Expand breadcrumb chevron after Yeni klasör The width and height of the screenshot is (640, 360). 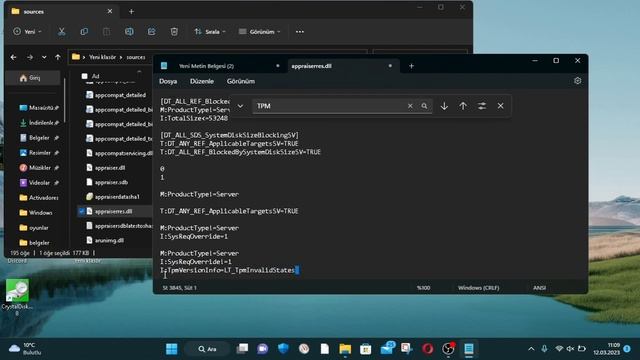(x=121, y=57)
